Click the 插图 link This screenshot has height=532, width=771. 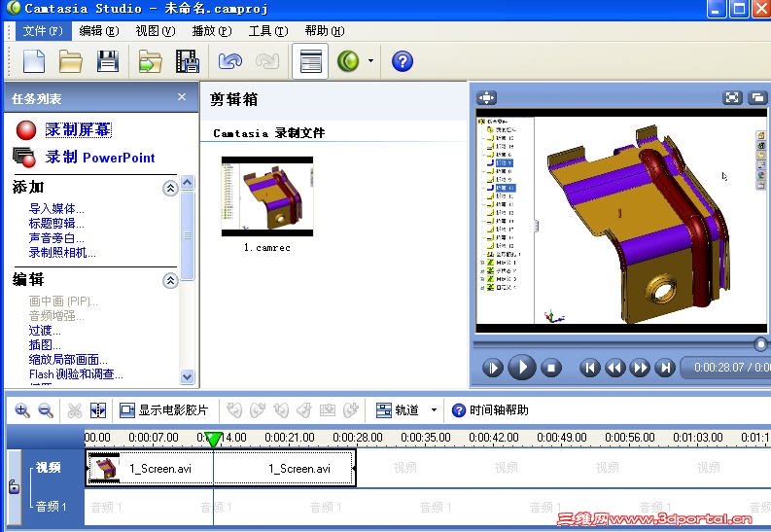coord(45,345)
